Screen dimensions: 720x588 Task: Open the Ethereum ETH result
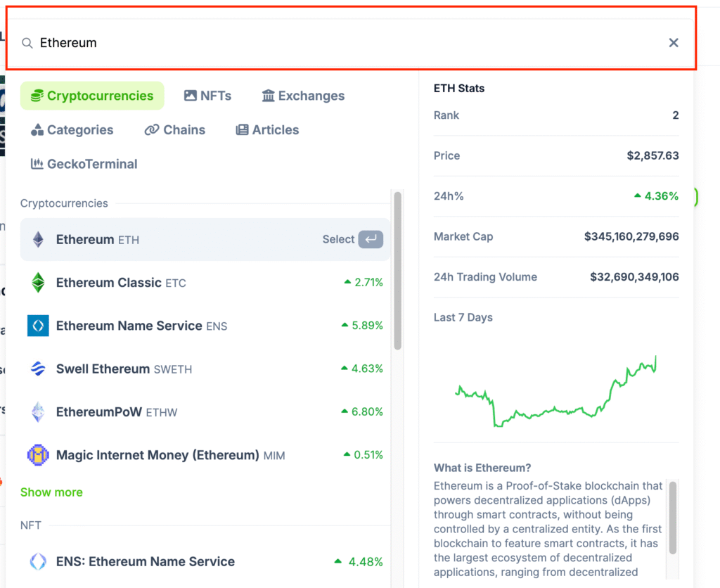(205, 239)
